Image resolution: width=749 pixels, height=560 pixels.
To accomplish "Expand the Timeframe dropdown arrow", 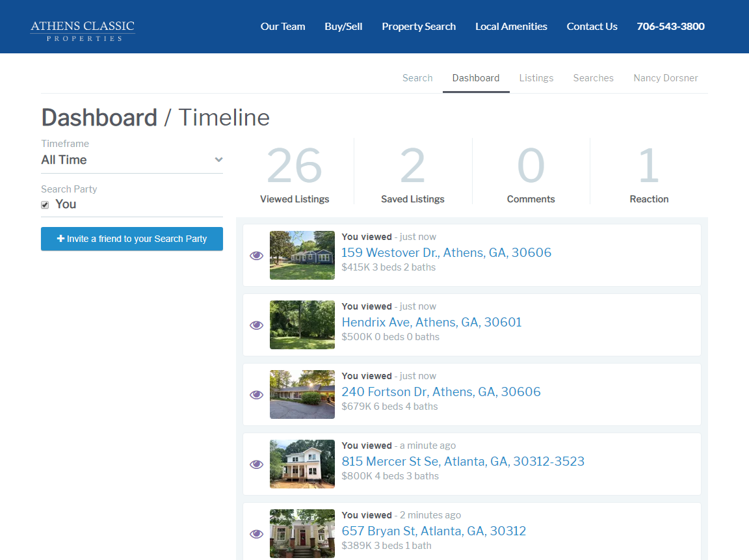I will pos(218,160).
